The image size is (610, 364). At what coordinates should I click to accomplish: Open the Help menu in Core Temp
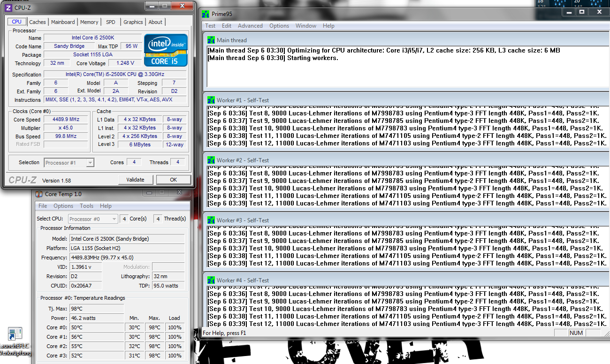106,206
